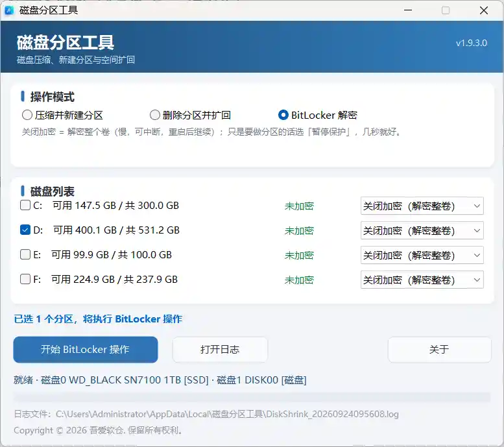Click the 日志文件 log path text

pyautogui.click(x=206, y=414)
